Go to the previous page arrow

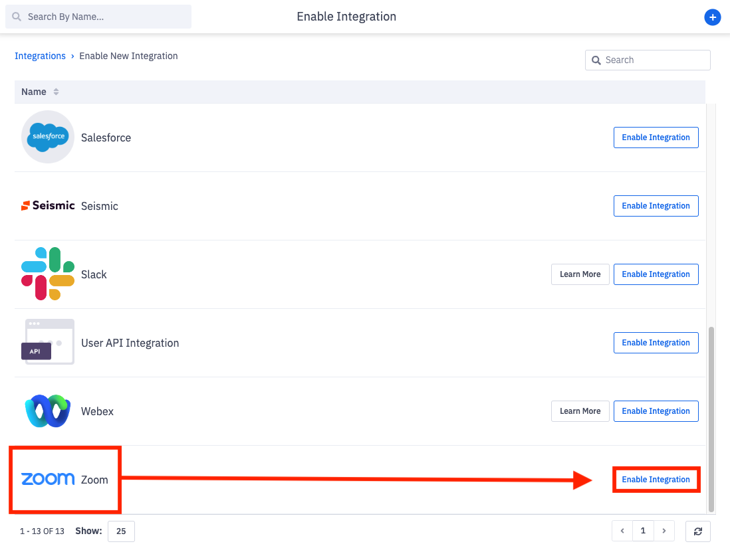(622, 531)
